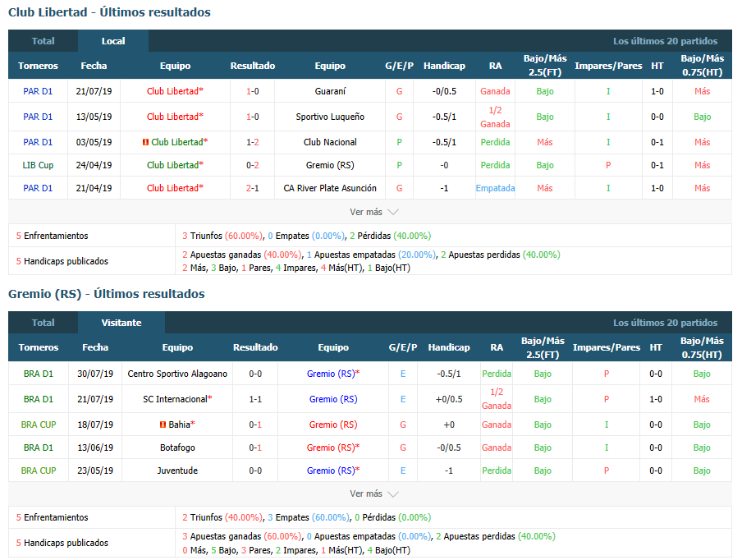Click 1/2 Ganada in Sportivo Luqueño row
This screenshot has width=742, height=560.
[x=495, y=117]
